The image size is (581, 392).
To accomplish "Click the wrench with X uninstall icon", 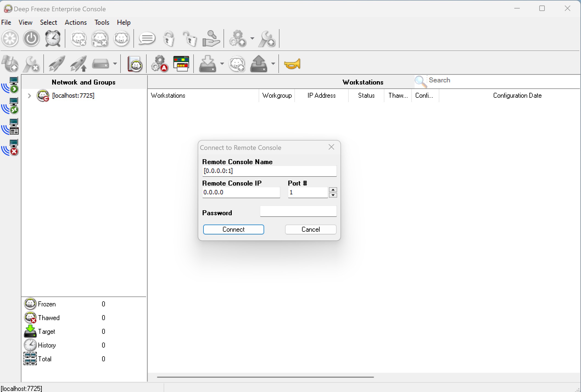I will pos(31,64).
